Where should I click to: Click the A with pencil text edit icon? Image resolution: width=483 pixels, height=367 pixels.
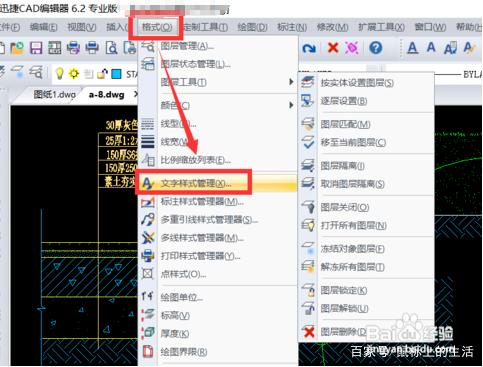coord(469,48)
